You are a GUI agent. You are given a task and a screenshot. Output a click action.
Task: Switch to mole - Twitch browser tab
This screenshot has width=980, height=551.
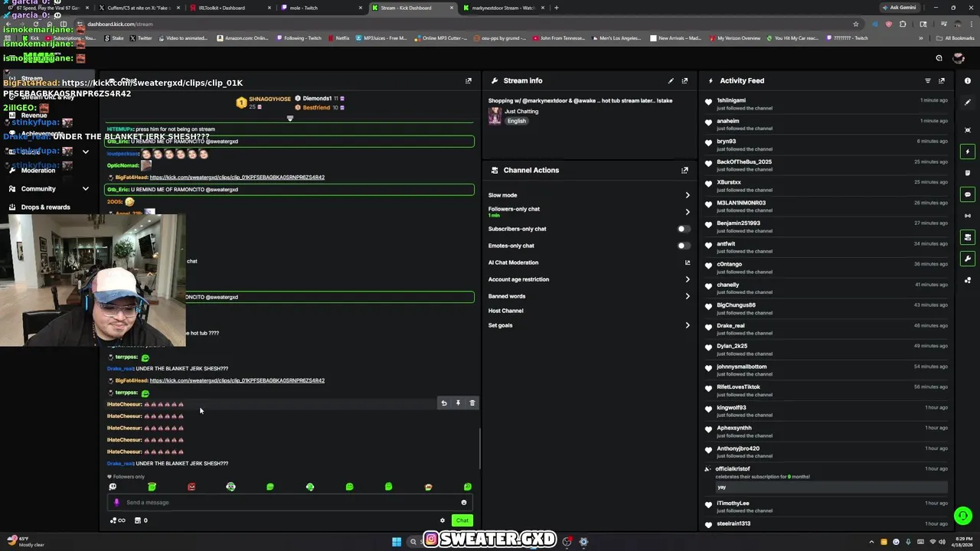pyautogui.click(x=322, y=8)
